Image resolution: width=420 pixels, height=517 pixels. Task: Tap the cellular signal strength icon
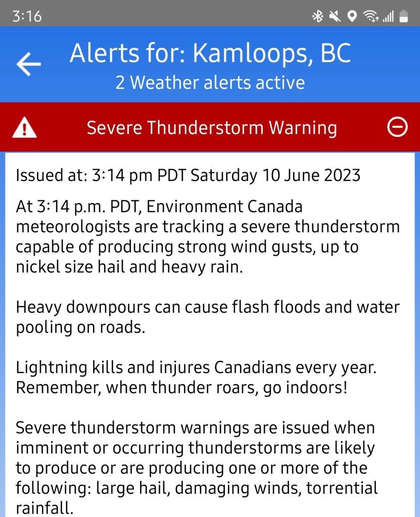(x=388, y=17)
